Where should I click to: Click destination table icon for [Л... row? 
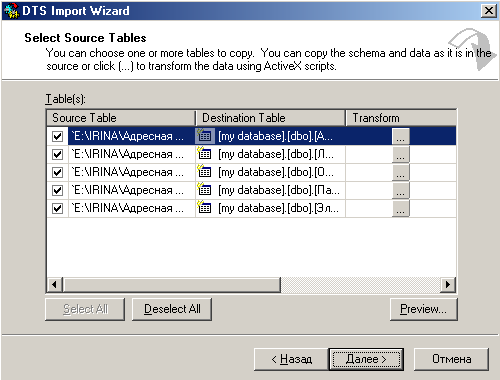pos(205,154)
